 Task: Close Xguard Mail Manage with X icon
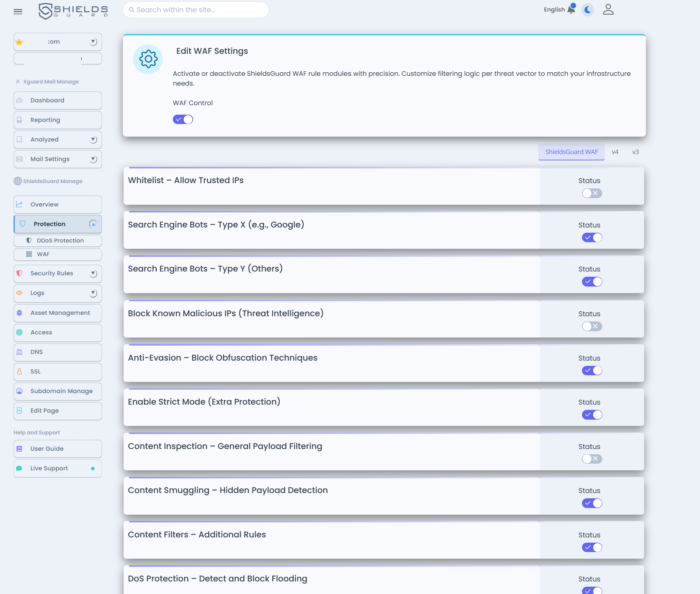18,81
